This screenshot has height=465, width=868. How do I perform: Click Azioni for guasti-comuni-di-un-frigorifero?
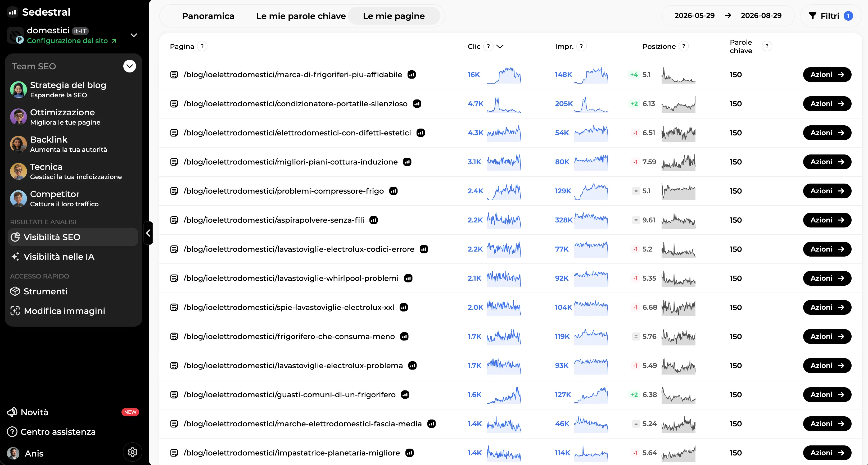coord(827,395)
